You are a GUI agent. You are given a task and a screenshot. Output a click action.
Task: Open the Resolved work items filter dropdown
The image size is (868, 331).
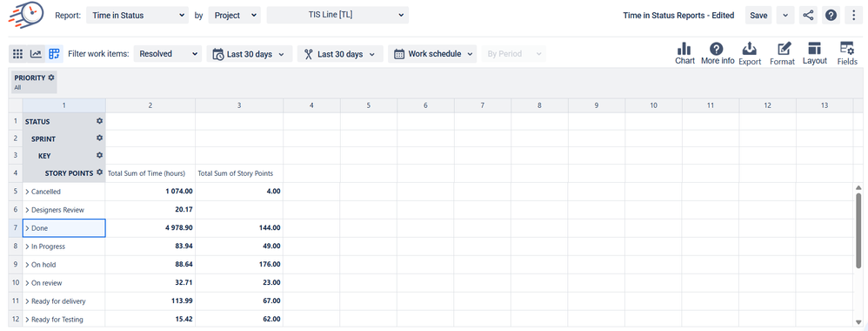168,54
